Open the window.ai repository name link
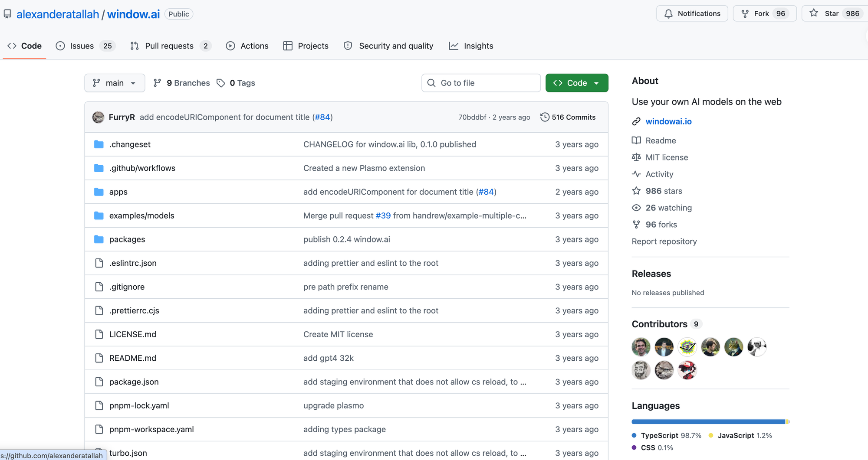Viewport: 868px width, 460px height. [x=134, y=14]
